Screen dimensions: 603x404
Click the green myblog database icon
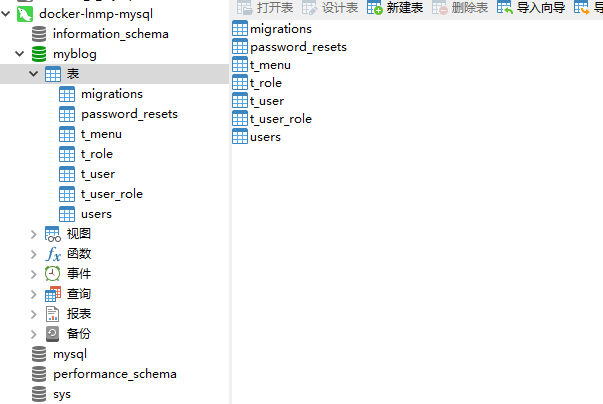click(x=39, y=54)
